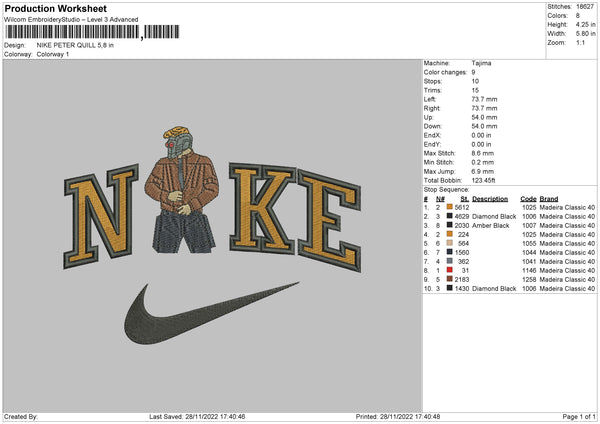Select the Height value '4.25 in'
This screenshot has height=424, width=600.
[x=585, y=24]
